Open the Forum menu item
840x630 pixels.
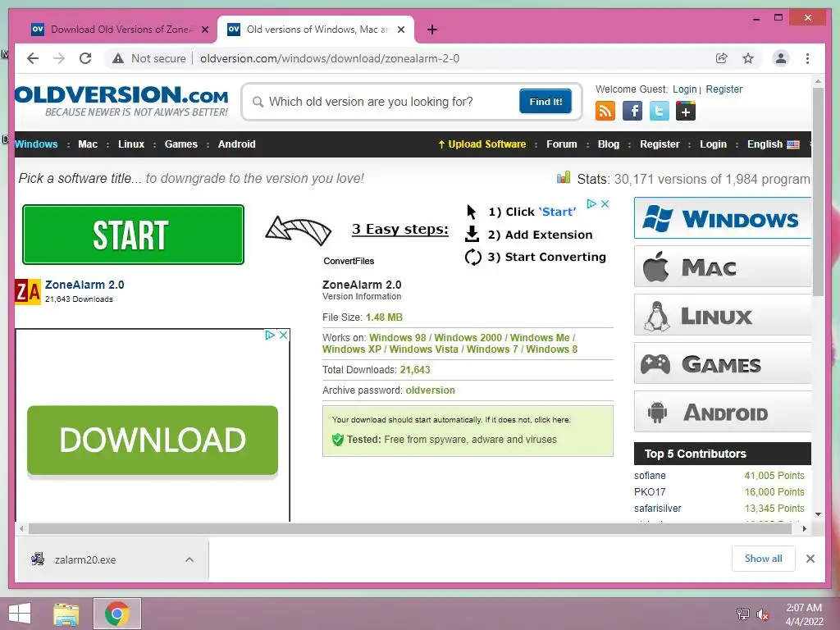tap(561, 144)
